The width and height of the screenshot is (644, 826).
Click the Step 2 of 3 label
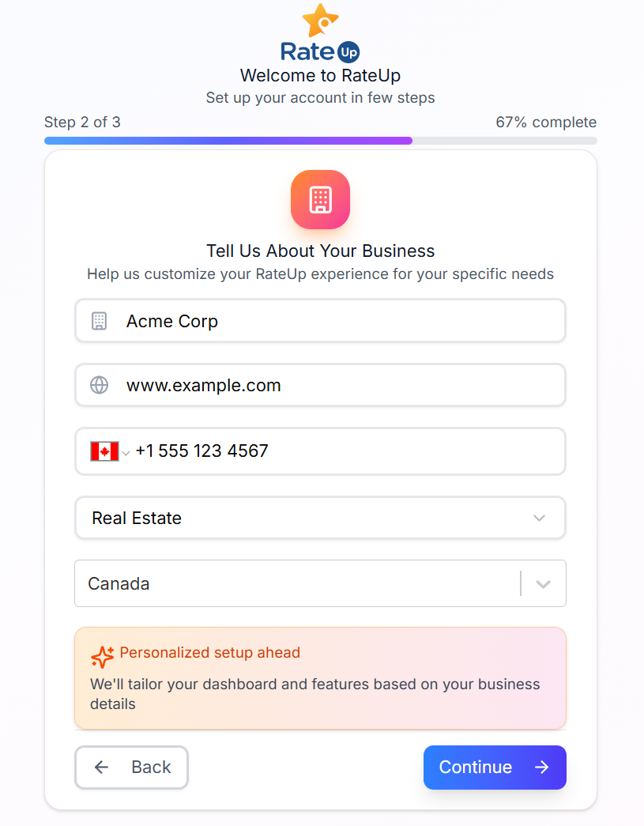(x=81, y=123)
